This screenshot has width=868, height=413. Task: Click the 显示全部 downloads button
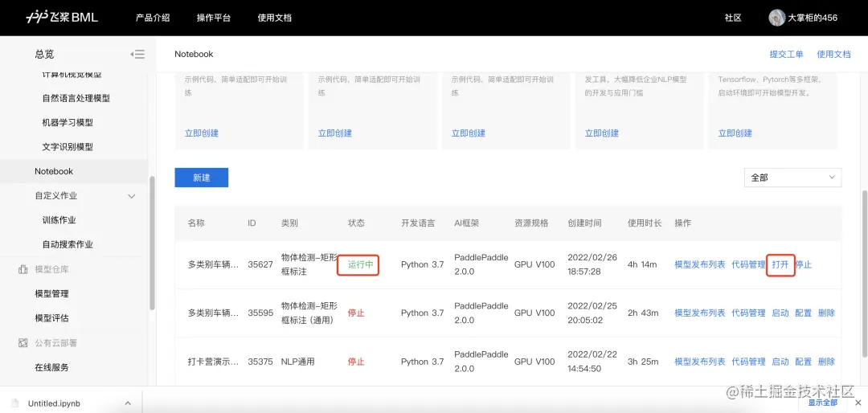click(x=823, y=403)
